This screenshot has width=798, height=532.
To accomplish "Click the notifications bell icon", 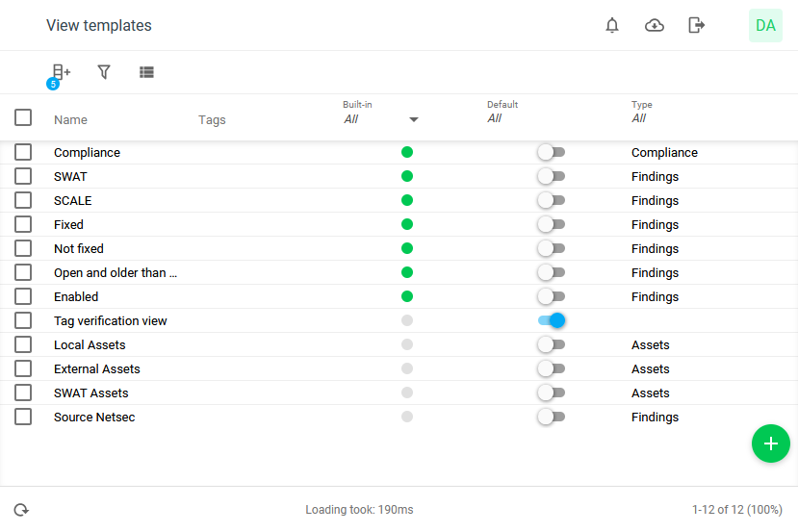I will click(x=612, y=26).
